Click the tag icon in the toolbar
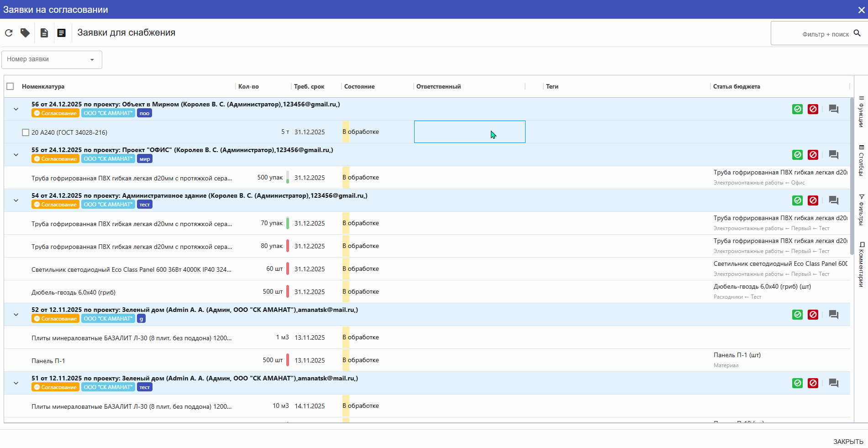 [x=25, y=33]
